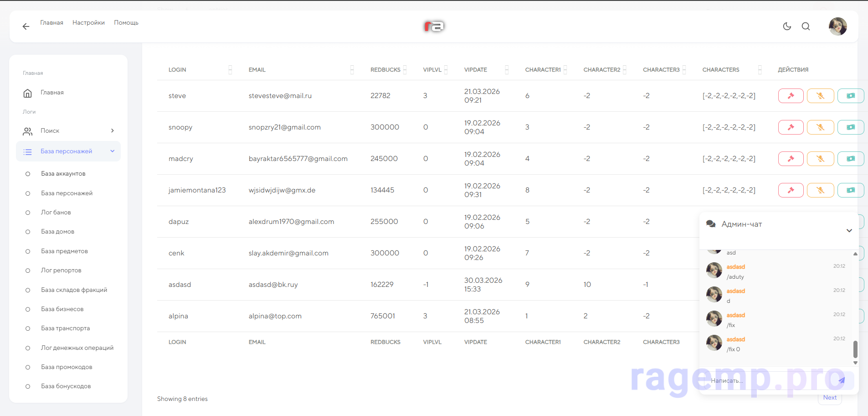The image size is (868, 416).
Task: Click the back arrow in top bar
Action: point(26,26)
